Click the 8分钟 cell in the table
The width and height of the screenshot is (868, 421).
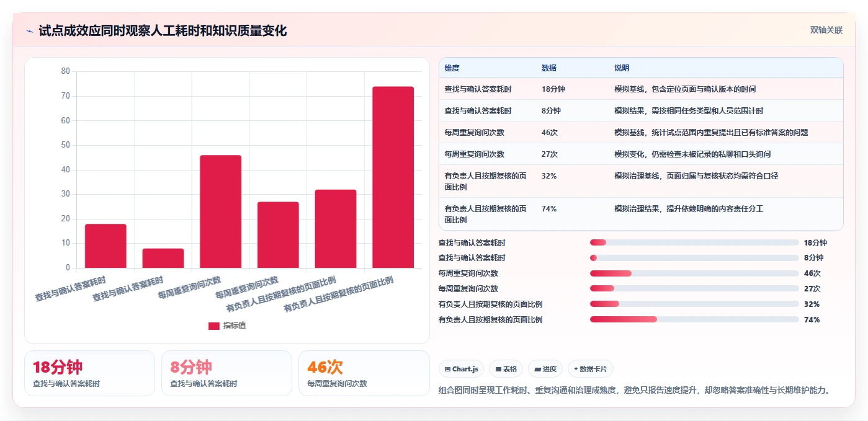pos(551,111)
